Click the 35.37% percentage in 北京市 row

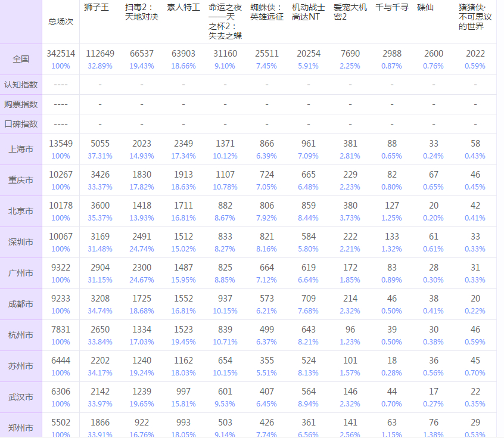point(100,218)
